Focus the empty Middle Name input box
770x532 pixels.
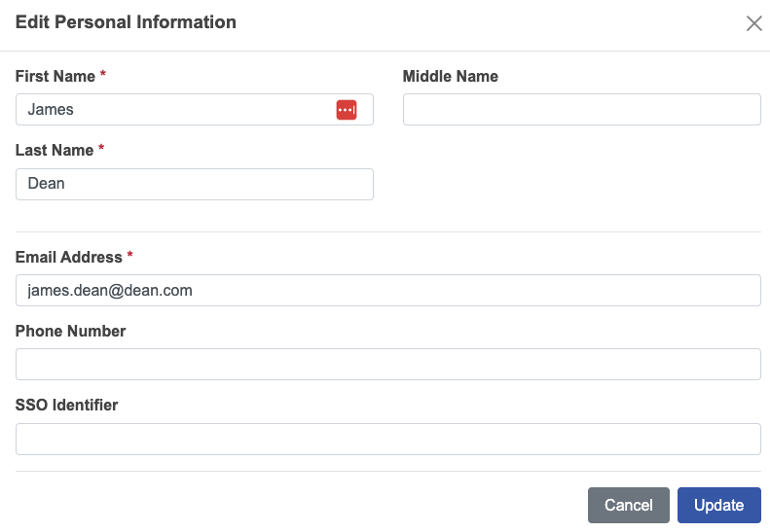pos(581,110)
